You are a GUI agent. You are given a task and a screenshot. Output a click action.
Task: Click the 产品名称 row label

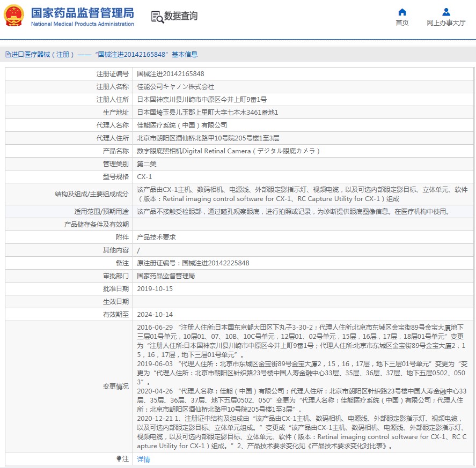[x=116, y=151]
